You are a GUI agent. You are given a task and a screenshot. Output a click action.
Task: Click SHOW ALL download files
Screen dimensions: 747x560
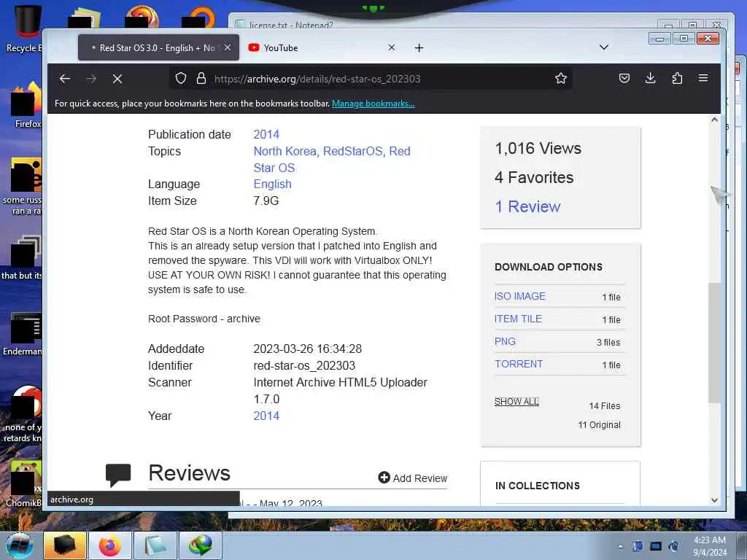click(x=516, y=402)
